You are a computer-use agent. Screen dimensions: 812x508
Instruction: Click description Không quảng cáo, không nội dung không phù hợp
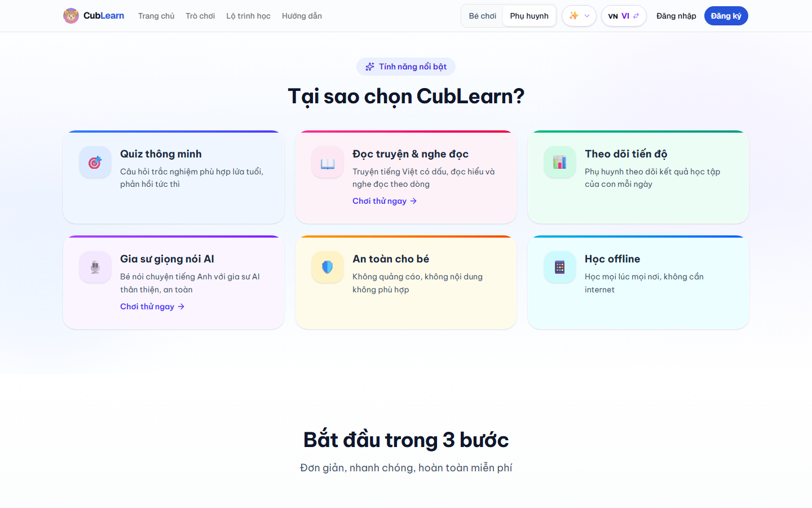point(417,283)
